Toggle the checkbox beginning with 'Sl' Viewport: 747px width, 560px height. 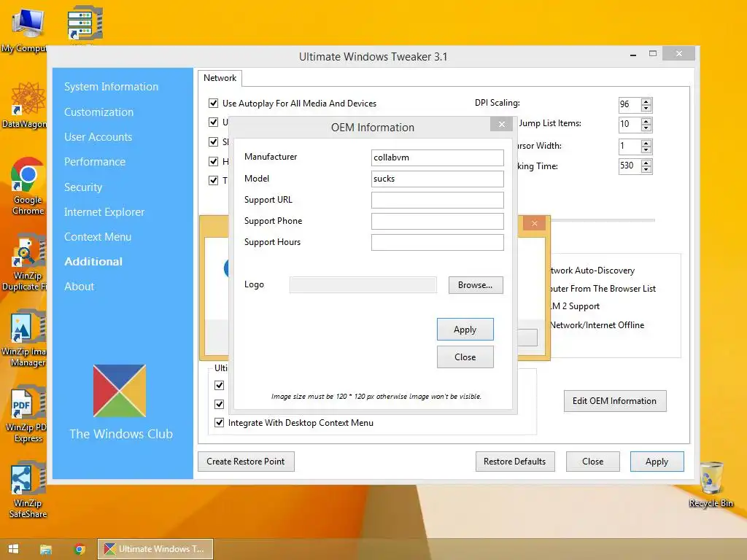tap(214, 141)
